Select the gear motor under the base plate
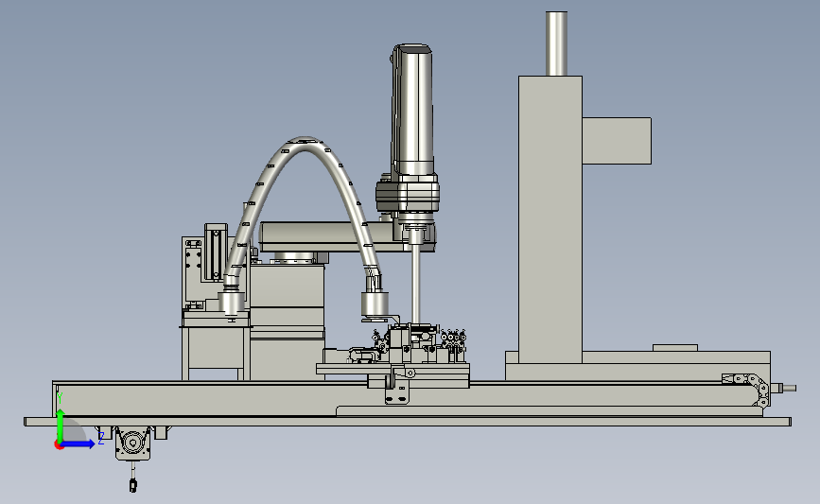820x504 pixels. pos(132,443)
